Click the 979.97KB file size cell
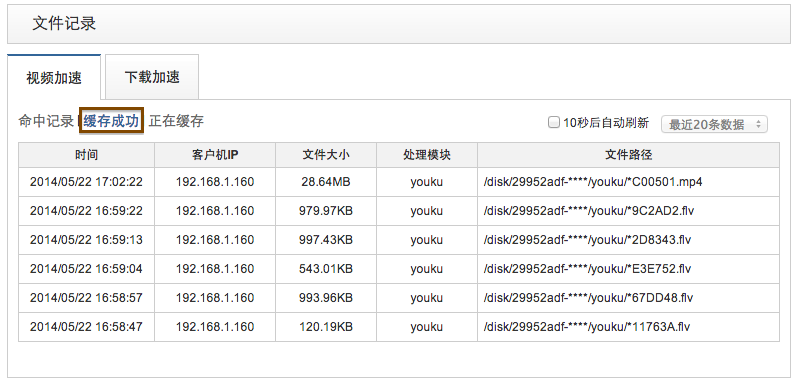 point(326,211)
